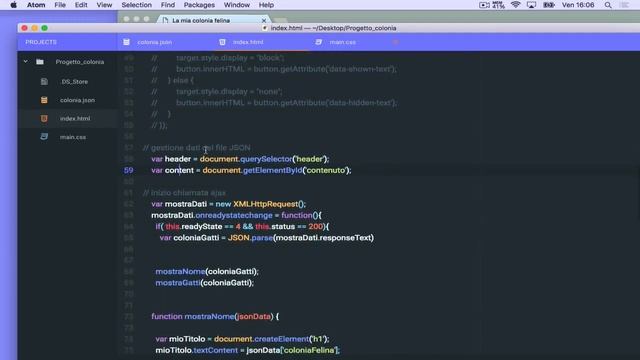Click the index.html window title file icon
Viewport: 640px width, 360px height.
coord(264,28)
